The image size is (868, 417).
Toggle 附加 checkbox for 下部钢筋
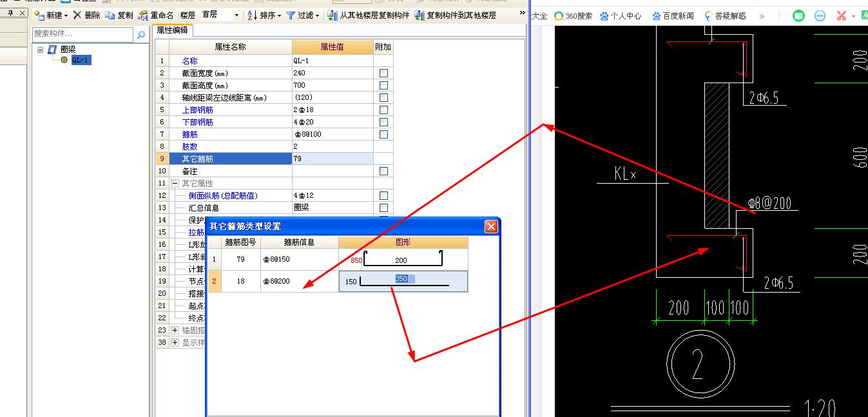pos(383,122)
